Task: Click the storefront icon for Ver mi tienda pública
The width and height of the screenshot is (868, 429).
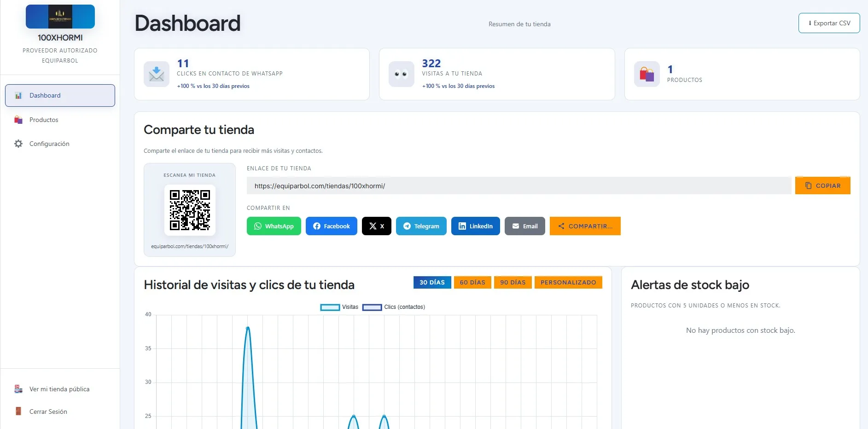Action: coord(18,389)
